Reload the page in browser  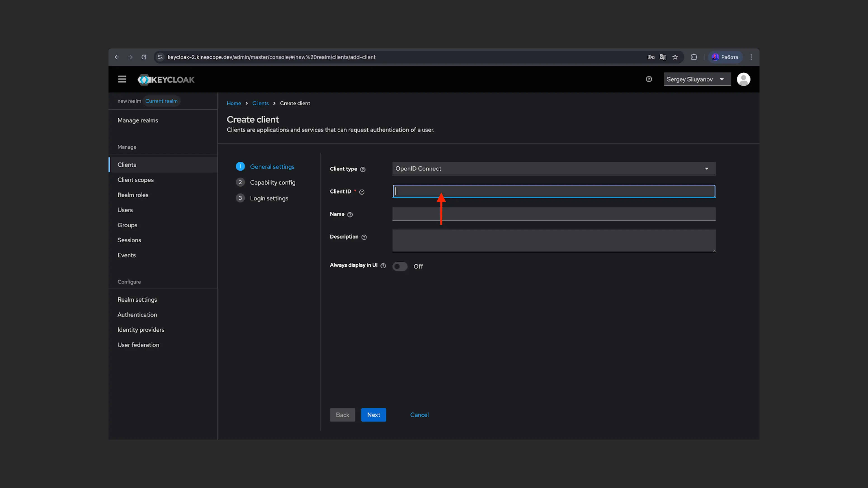(x=144, y=57)
